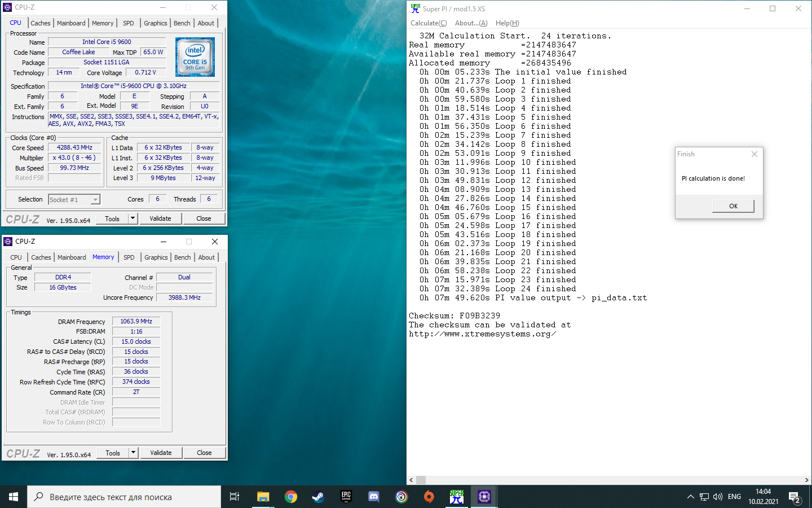Click the Multiplier x 43.0 value
Screen dimensions: 812x508
click(74, 157)
